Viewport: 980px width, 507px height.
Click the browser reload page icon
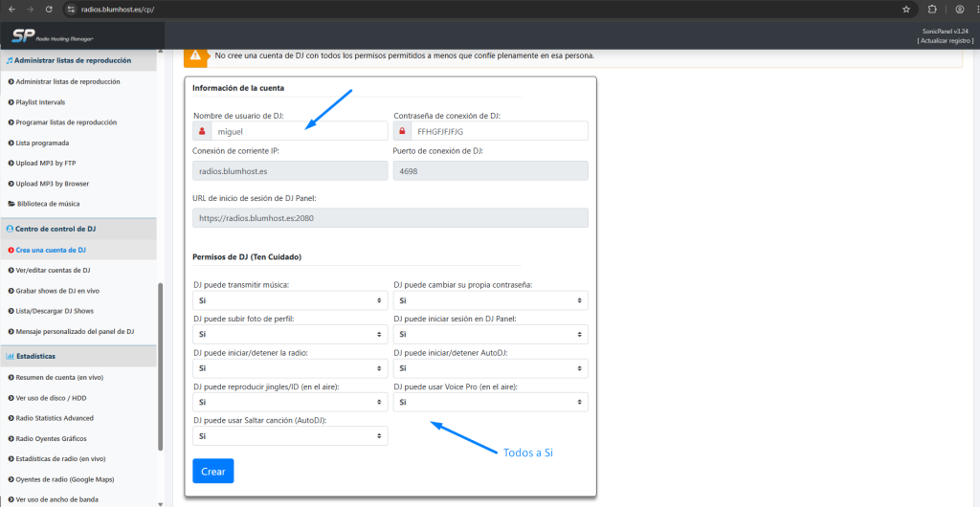click(51, 9)
